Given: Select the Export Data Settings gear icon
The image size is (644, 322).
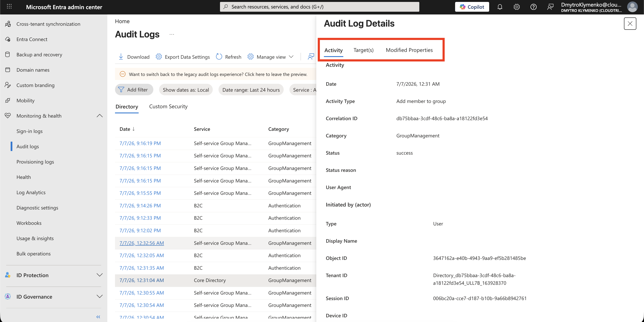Looking at the screenshot, I should [x=159, y=57].
